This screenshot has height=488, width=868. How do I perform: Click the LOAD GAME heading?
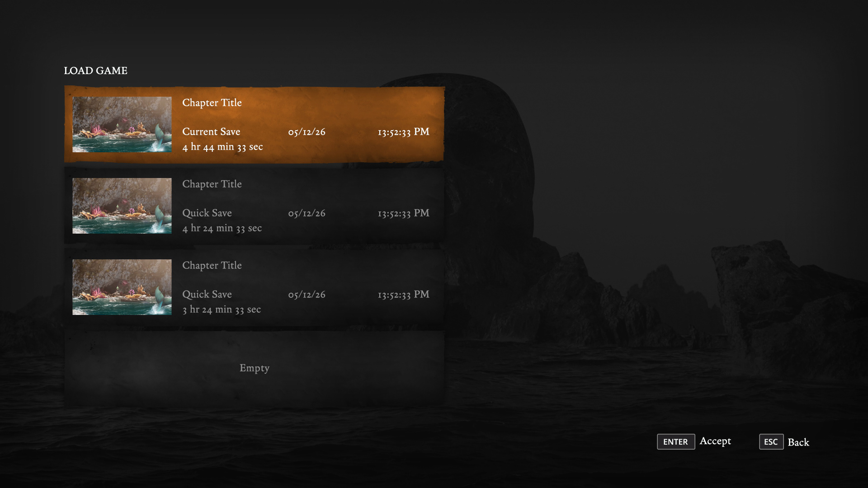(x=95, y=71)
